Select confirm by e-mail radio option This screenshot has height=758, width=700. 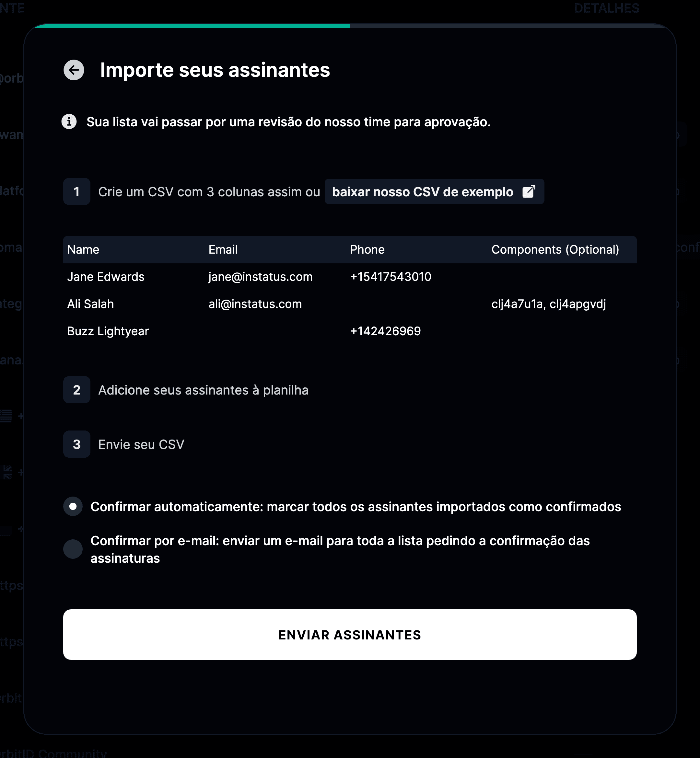point(73,549)
